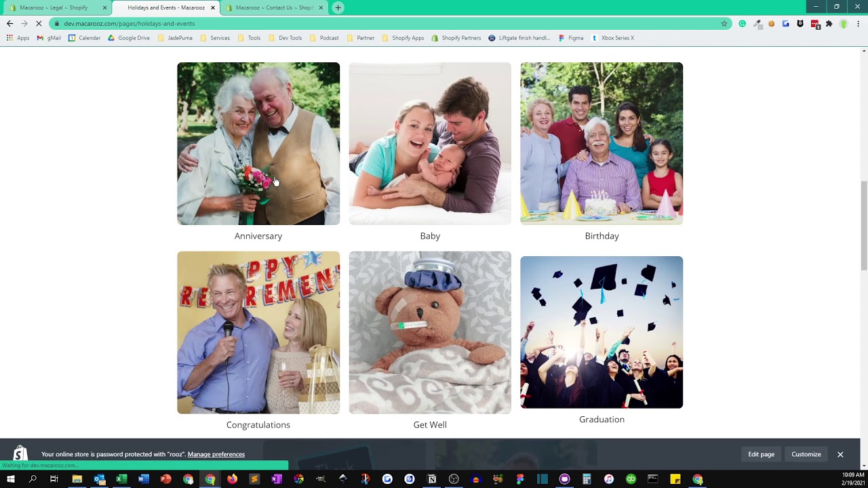Open the gMail bookmark
Viewport: 868px width, 488px height.
click(x=49, y=38)
